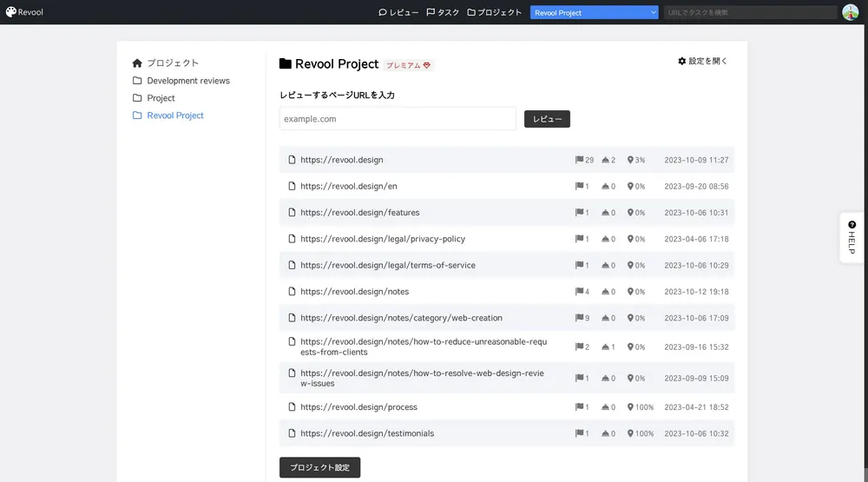868x482 pixels.
Task: Open the タスク menu in the top bar
Action: (443, 12)
